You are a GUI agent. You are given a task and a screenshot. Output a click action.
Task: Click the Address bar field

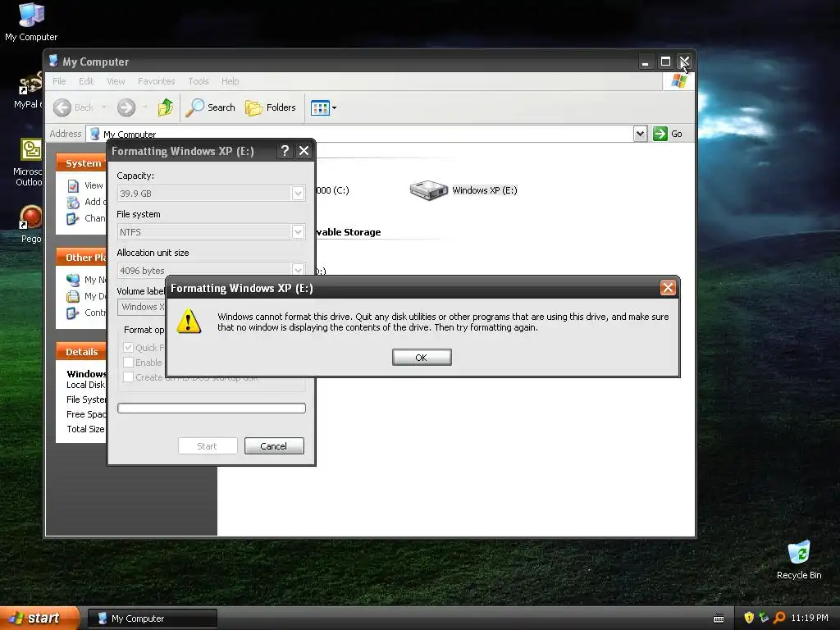tap(359, 134)
